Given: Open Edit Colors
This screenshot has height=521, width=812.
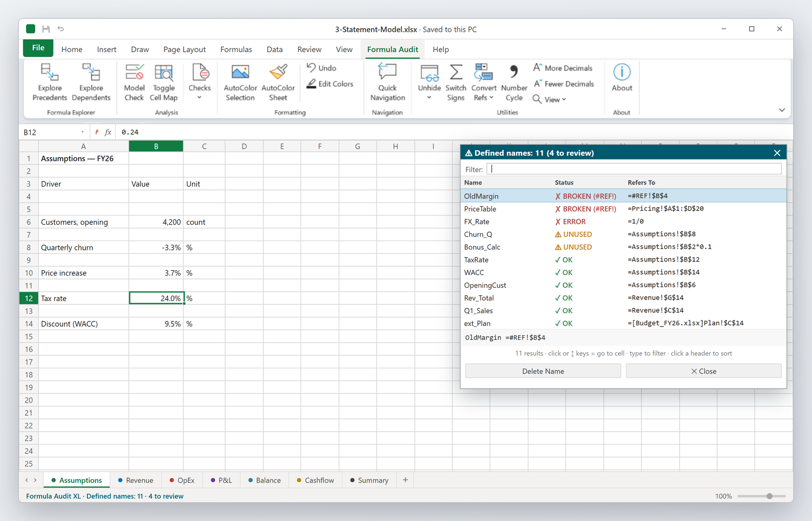Looking at the screenshot, I should [x=330, y=84].
